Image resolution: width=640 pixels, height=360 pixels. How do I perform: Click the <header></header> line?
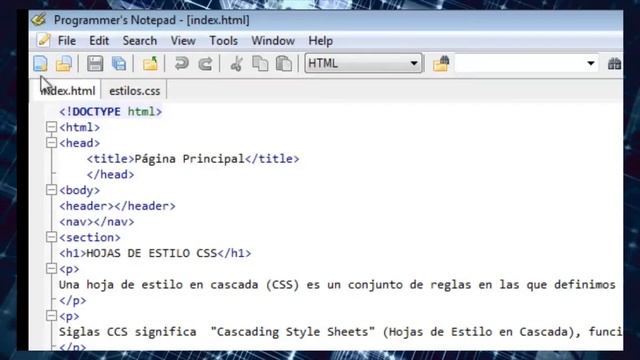pyautogui.click(x=117, y=206)
